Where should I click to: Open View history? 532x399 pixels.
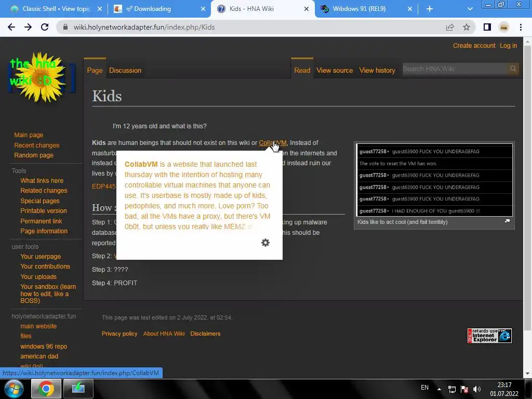[x=377, y=70]
